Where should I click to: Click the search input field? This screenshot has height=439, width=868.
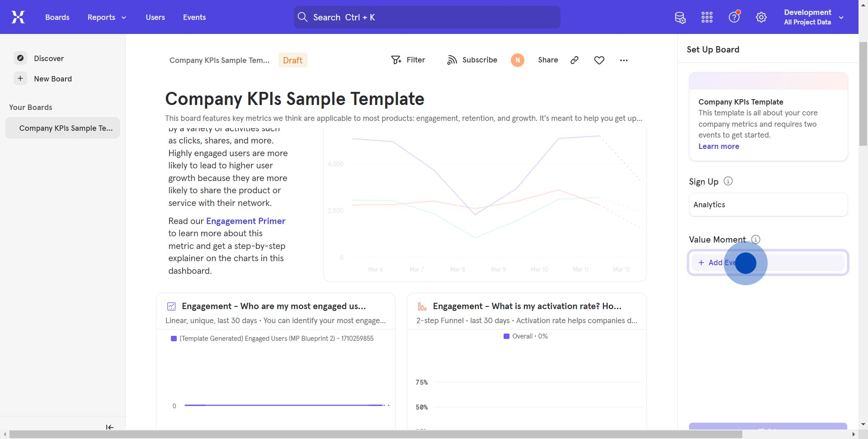[x=427, y=17]
